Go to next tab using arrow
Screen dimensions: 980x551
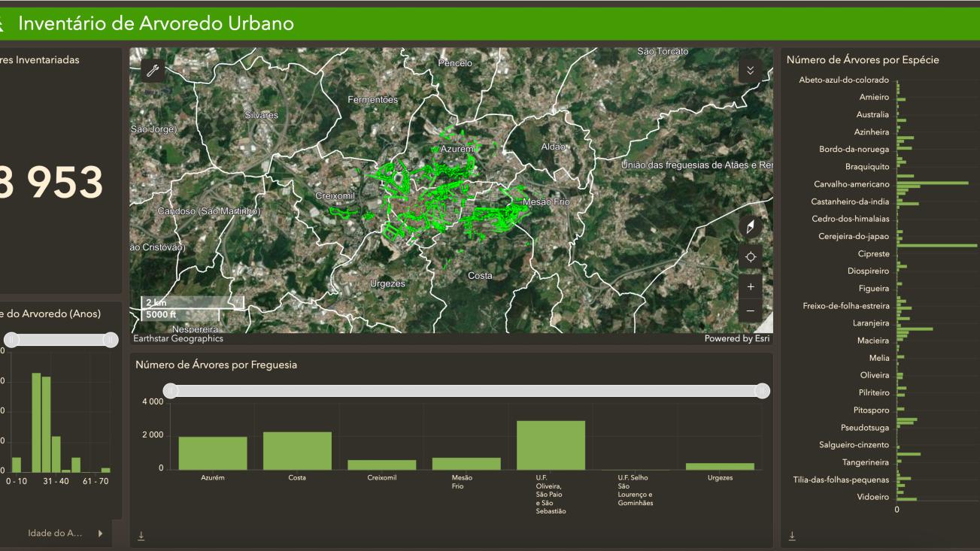pyautogui.click(x=101, y=534)
